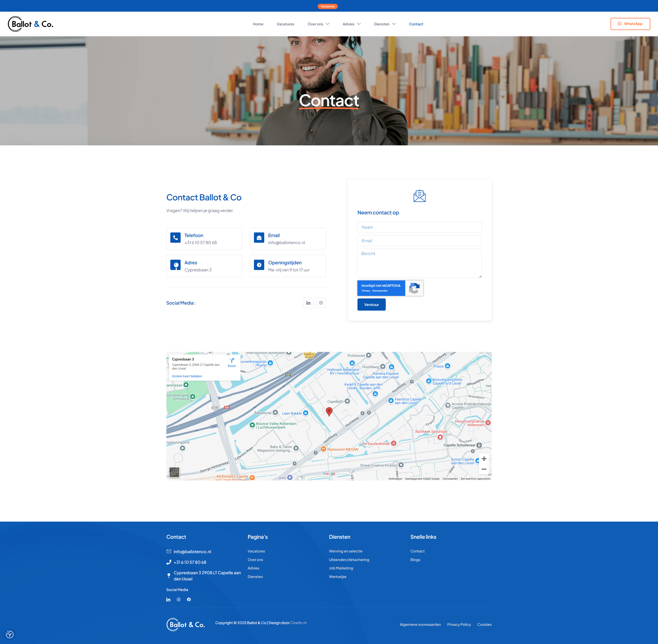Click the reCAPTCHA badge logo

(x=414, y=288)
